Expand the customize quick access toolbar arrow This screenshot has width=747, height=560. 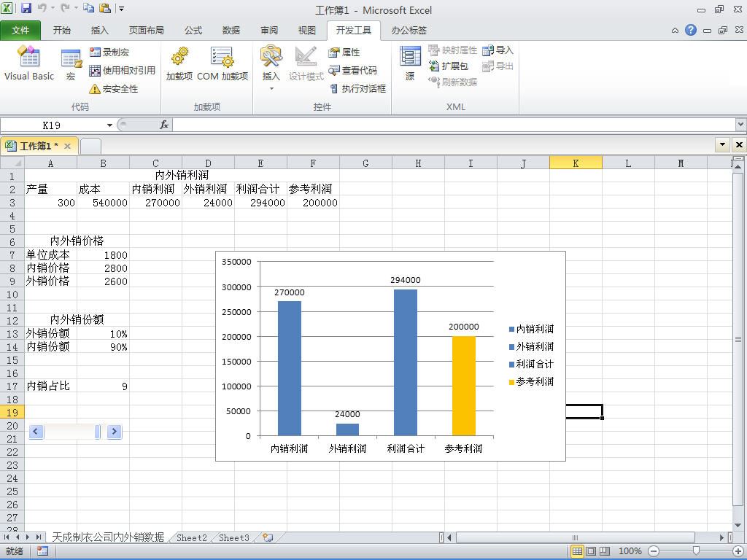tap(122, 9)
